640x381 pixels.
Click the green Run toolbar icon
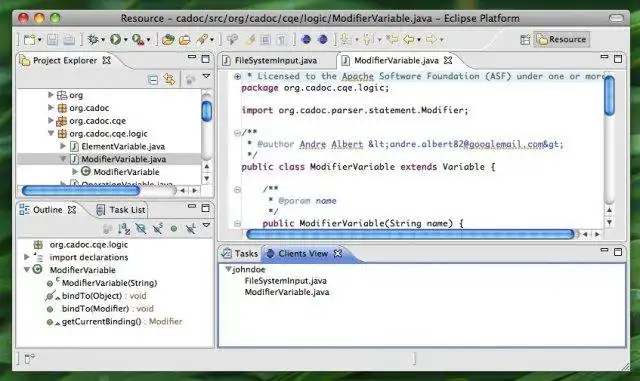pos(116,40)
